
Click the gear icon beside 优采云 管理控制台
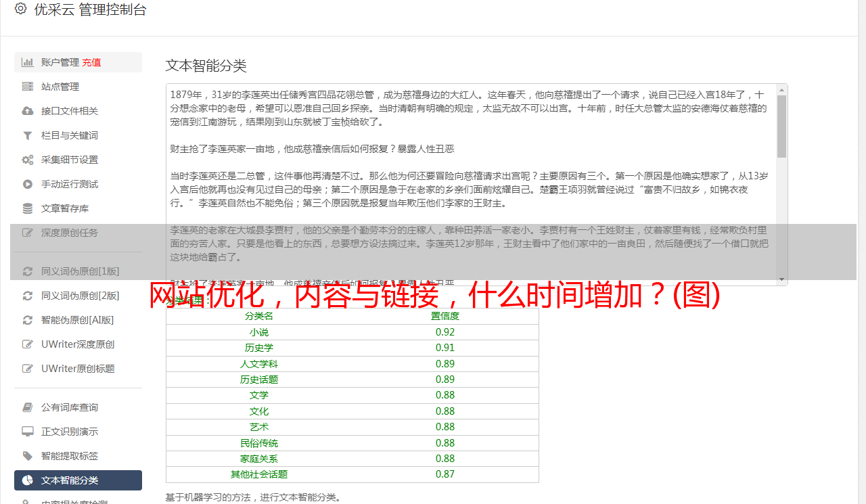tap(20, 9)
